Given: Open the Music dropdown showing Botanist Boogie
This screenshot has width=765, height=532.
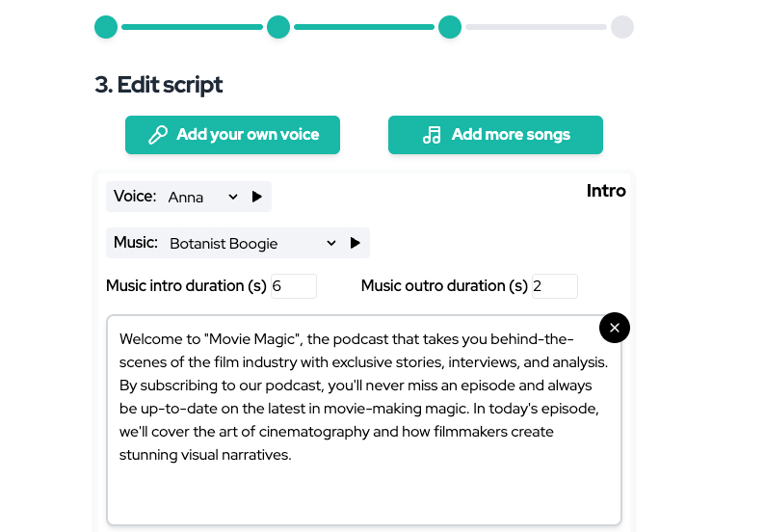Looking at the screenshot, I should (x=252, y=243).
